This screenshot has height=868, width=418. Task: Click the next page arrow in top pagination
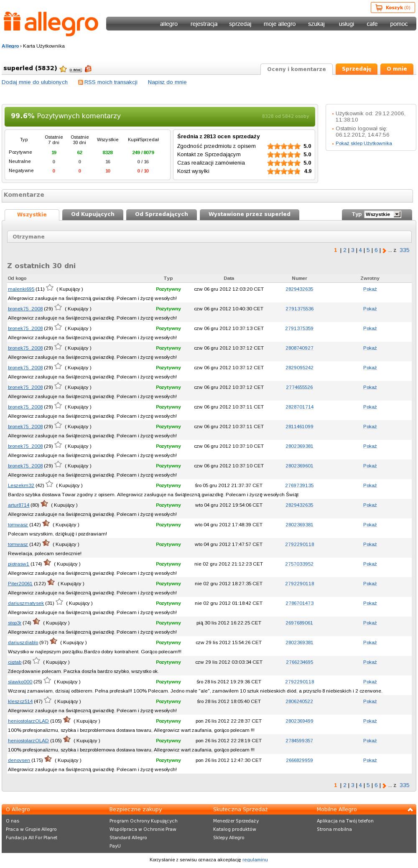(x=385, y=251)
